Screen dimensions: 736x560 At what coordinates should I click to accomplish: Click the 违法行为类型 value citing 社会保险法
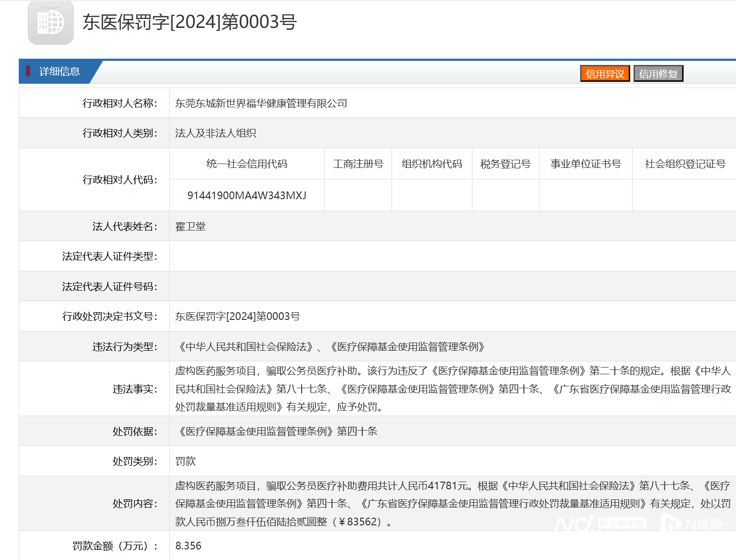[332, 347]
